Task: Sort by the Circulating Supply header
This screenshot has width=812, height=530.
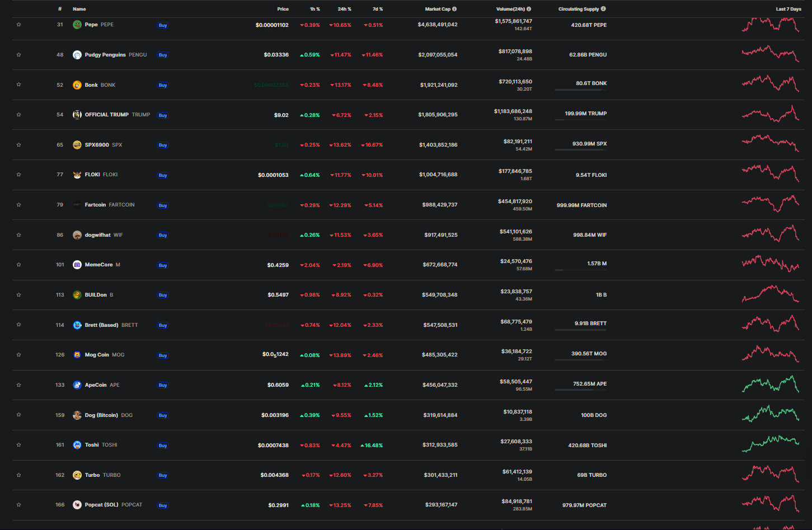Action: 579,9
